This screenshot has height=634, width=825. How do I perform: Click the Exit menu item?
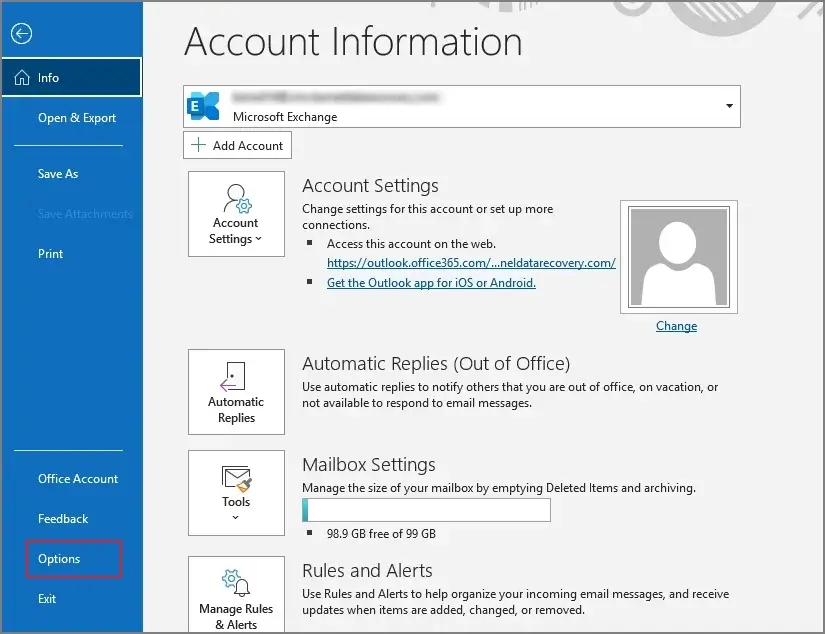pyautogui.click(x=47, y=599)
